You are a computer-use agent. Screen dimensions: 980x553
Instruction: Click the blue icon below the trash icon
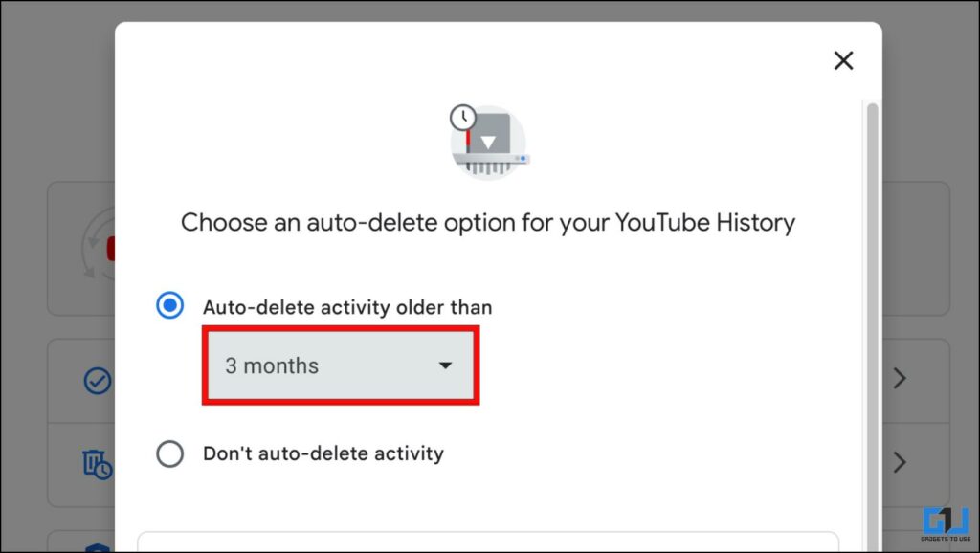point(98,548)
